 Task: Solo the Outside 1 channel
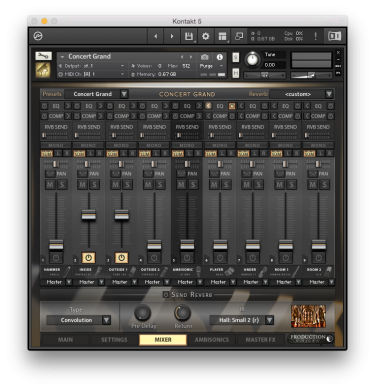[x=127, y=184]
